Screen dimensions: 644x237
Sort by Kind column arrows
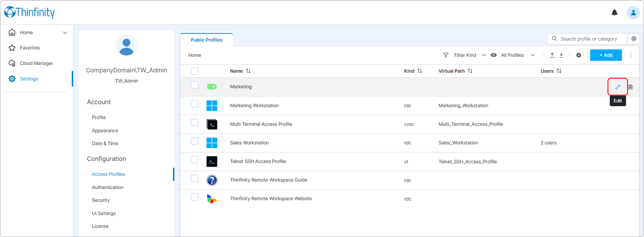[420, 71]
